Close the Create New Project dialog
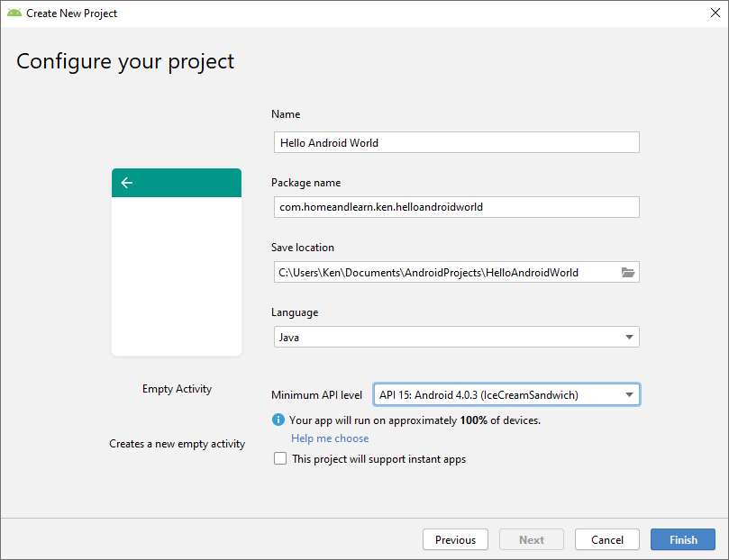 709,14
